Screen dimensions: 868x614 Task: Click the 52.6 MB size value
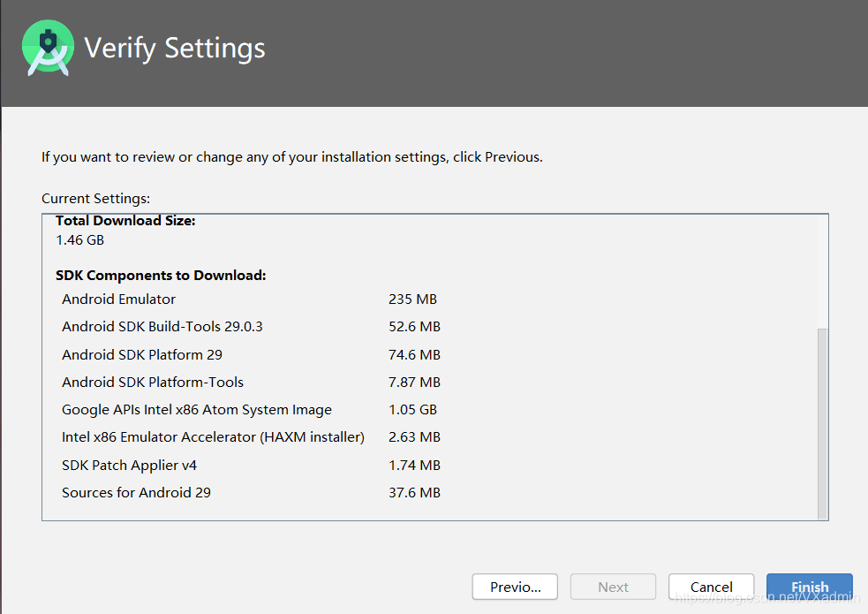(414, 327)
